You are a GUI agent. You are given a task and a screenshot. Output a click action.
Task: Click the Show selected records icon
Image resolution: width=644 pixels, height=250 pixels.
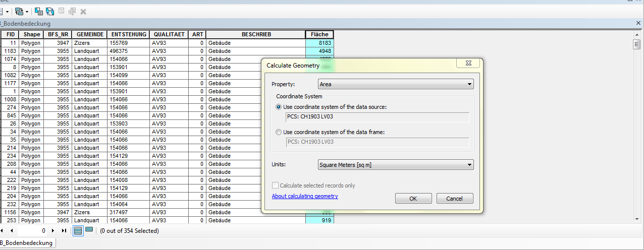click(89, 230)
